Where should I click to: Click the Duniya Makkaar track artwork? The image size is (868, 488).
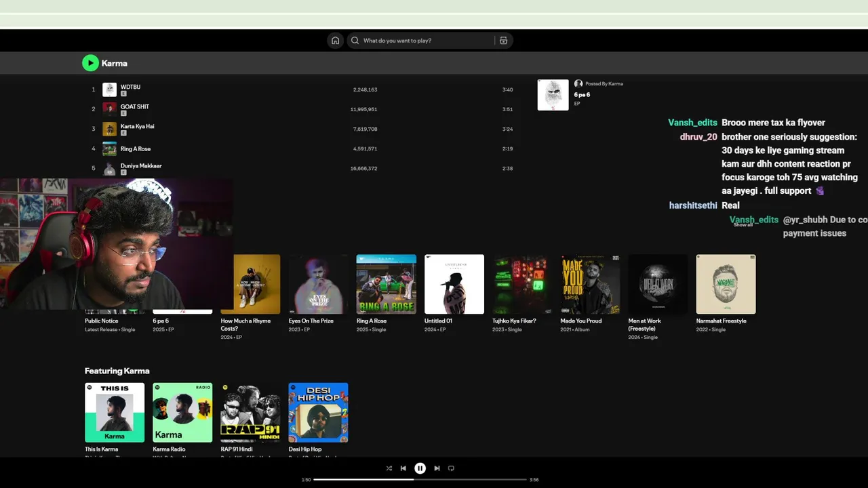point(109,168)
